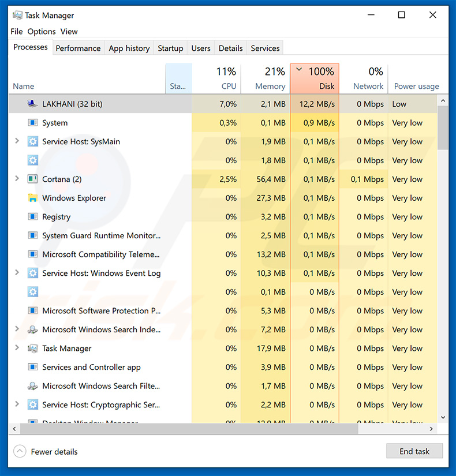Open the Startup tab
This screenshot has width=456, height=476.
click(170, 48)
